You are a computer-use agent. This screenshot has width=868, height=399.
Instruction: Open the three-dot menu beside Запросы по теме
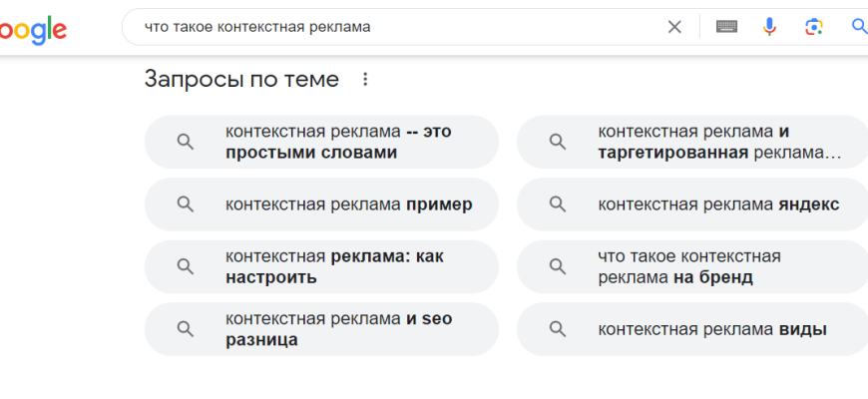365,79
